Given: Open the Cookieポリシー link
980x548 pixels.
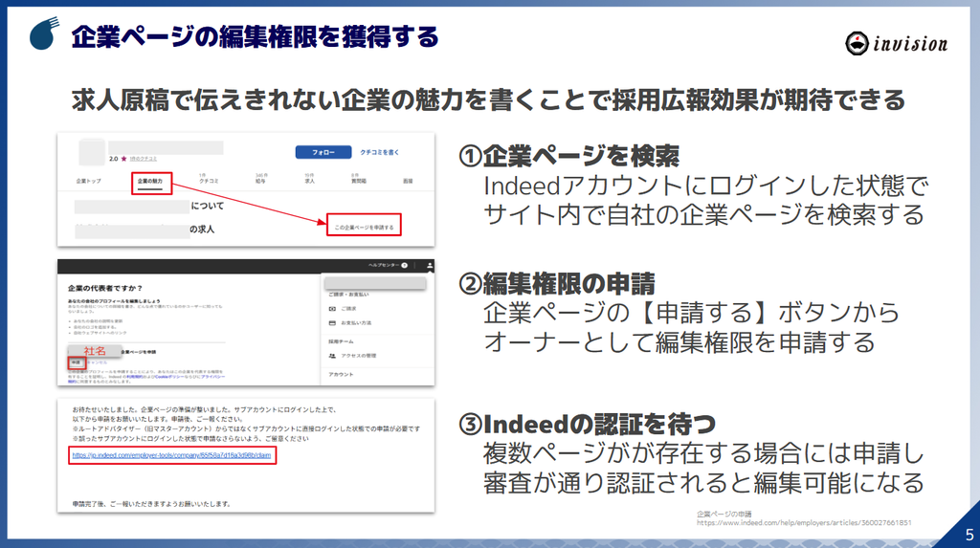Looking at the screenshot, I should [x=167, y=377].
